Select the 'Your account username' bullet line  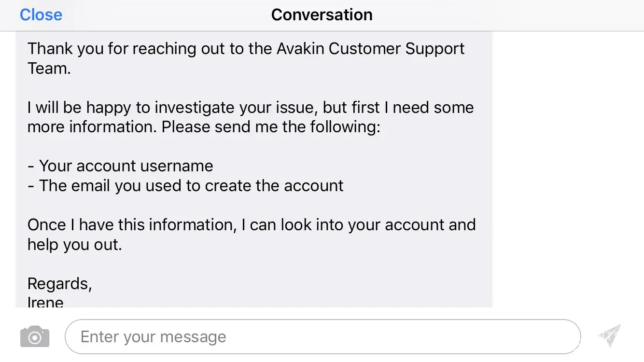pyautogui.click(x=121, y=166)
